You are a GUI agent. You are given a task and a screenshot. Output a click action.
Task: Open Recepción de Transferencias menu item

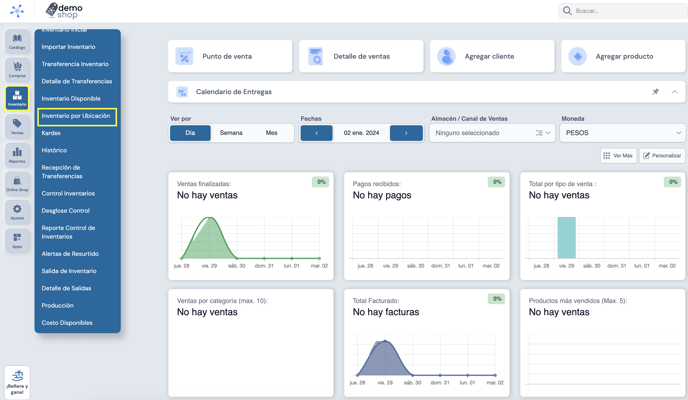pyautogui.click(x=62, y=172)
